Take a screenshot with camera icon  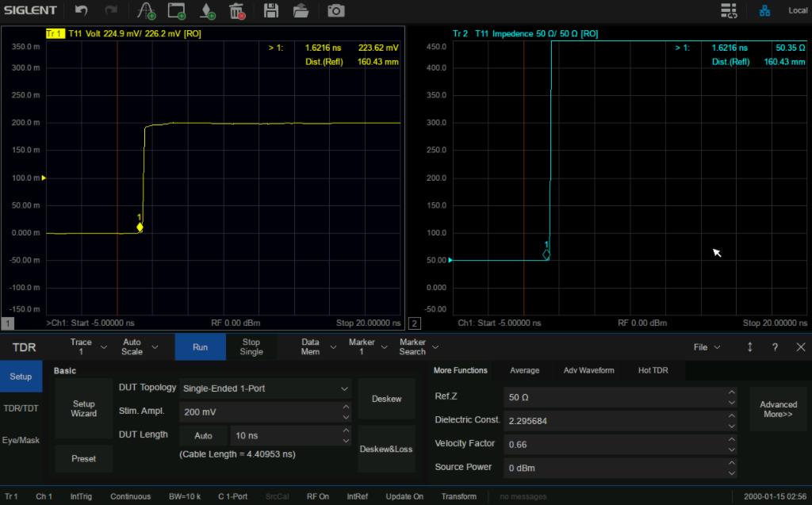(336, 10)
